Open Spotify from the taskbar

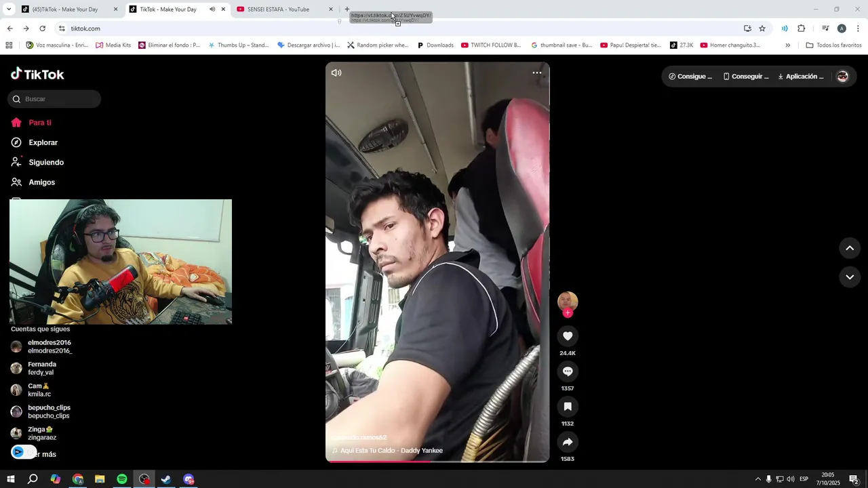point(122,479)
